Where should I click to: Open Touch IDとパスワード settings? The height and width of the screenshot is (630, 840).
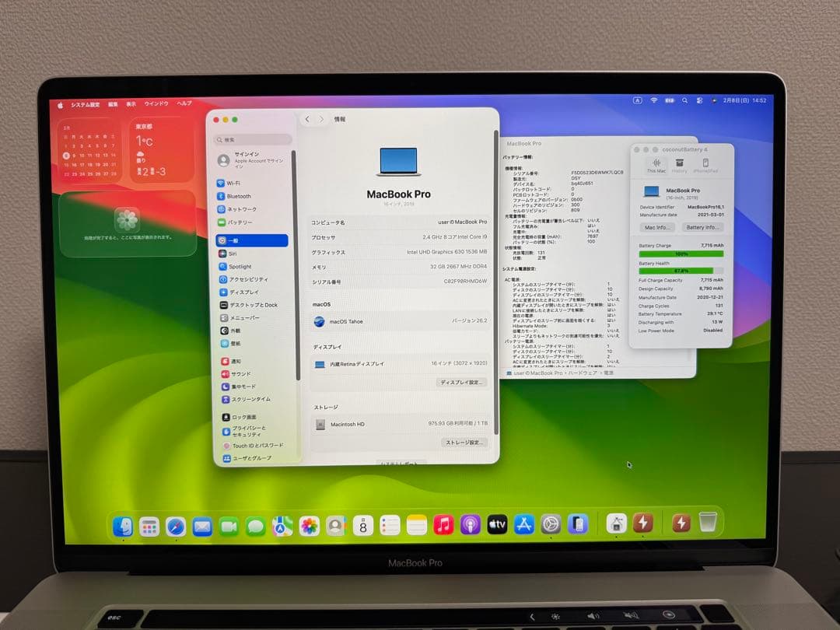[253, 444]
